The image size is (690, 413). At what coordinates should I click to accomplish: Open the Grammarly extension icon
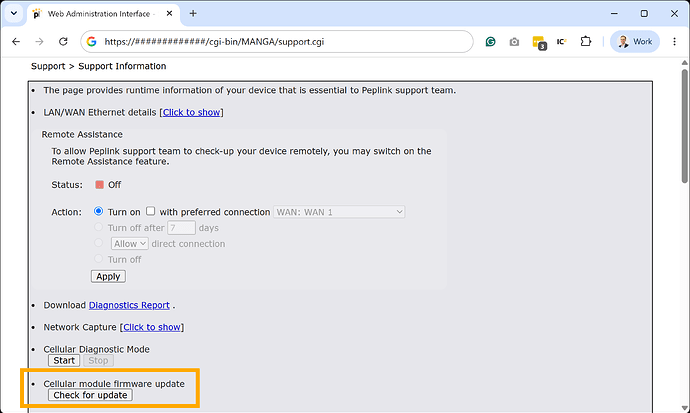(x=490, y=42)
